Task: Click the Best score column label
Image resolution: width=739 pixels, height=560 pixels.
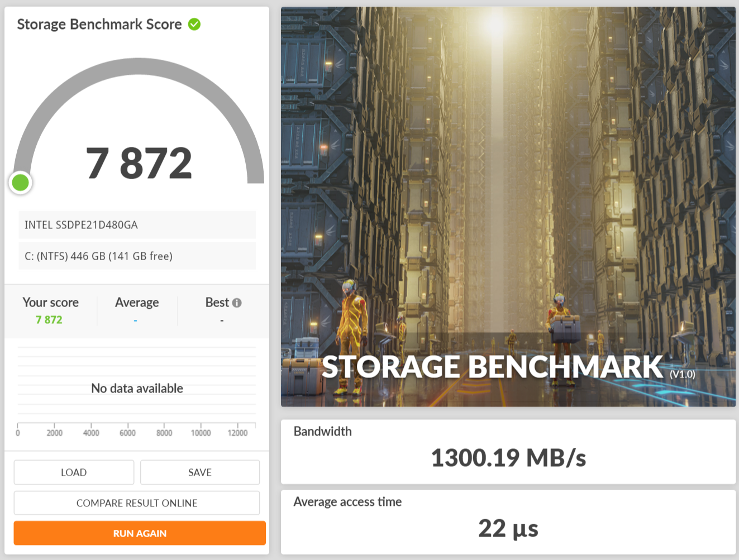Action: [217, 302]
